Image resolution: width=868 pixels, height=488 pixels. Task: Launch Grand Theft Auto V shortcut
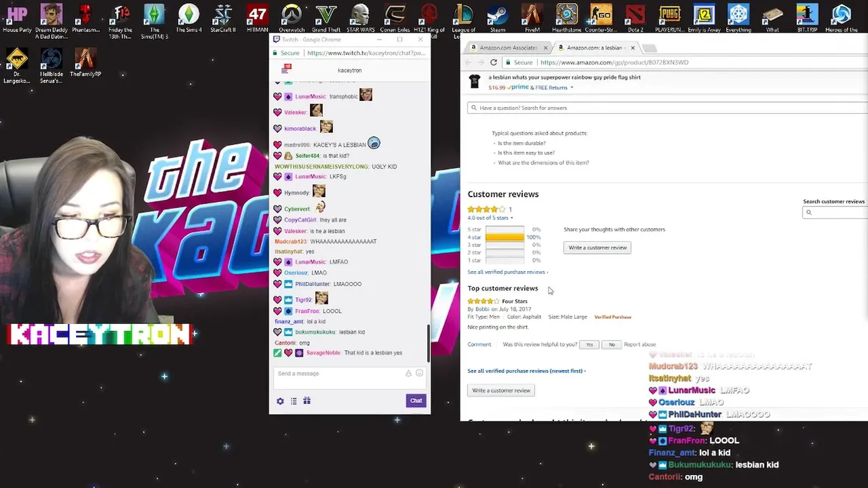tap(326, 18)
